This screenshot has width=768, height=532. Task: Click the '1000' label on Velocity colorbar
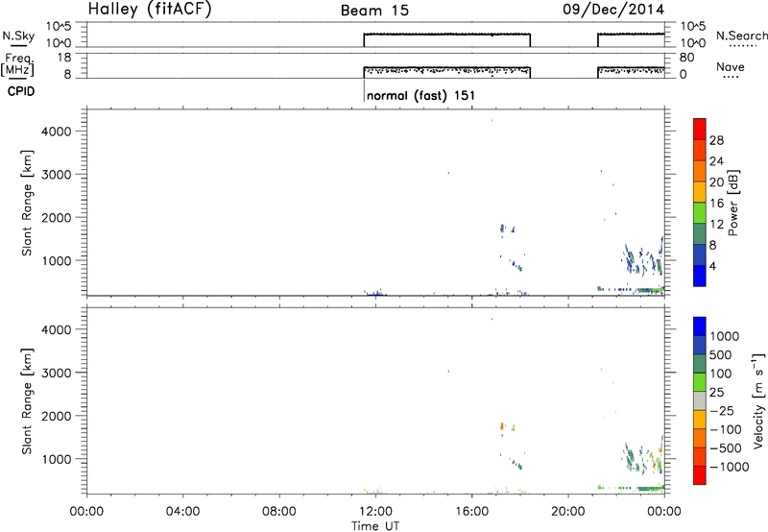[x=725, y=336]
